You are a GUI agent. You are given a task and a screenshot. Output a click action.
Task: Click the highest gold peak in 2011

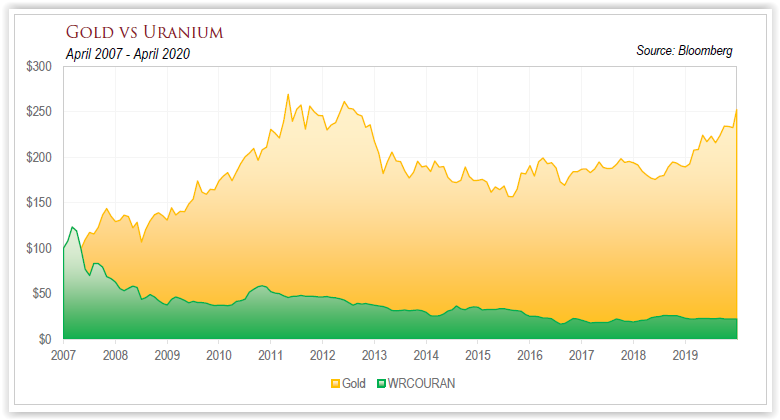pyautogui.click(x=288, y=95)
